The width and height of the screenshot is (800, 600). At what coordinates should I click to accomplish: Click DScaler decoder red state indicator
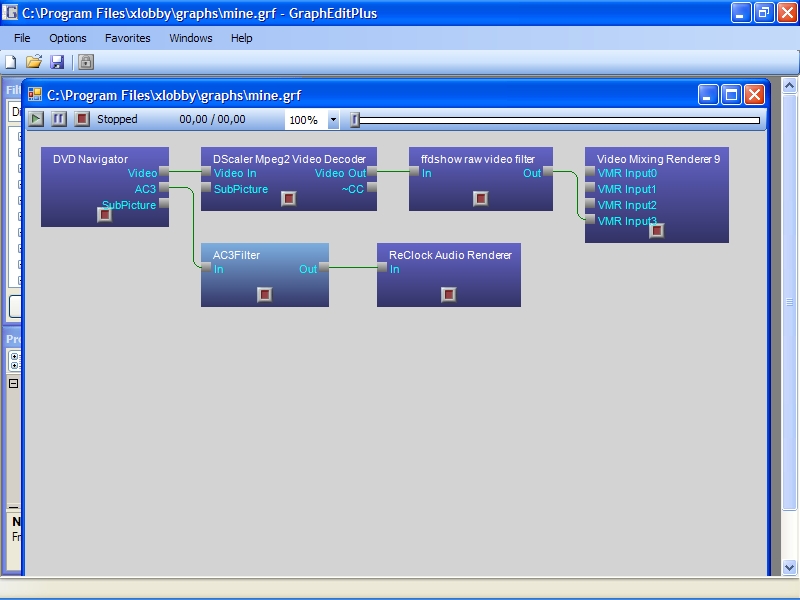click(289, 198)
